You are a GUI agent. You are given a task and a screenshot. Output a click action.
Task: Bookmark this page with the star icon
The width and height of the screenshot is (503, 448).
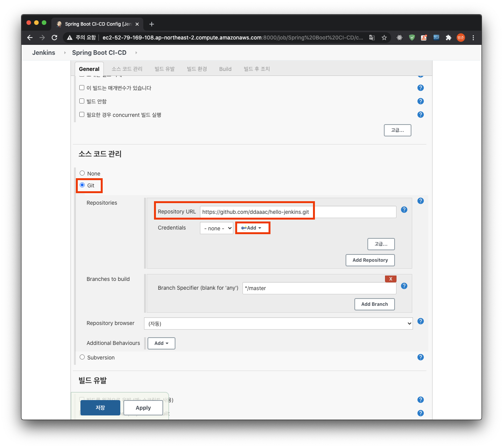pos(384,38)
